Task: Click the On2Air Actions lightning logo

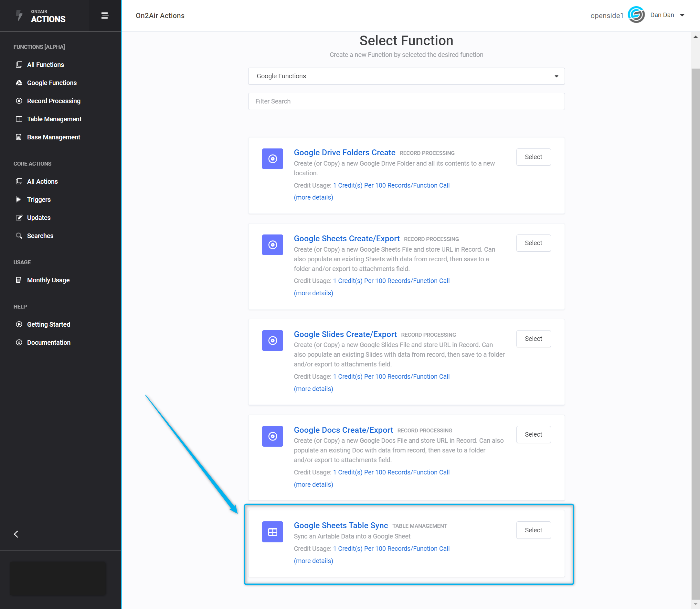Action: (x=19, y=15)
